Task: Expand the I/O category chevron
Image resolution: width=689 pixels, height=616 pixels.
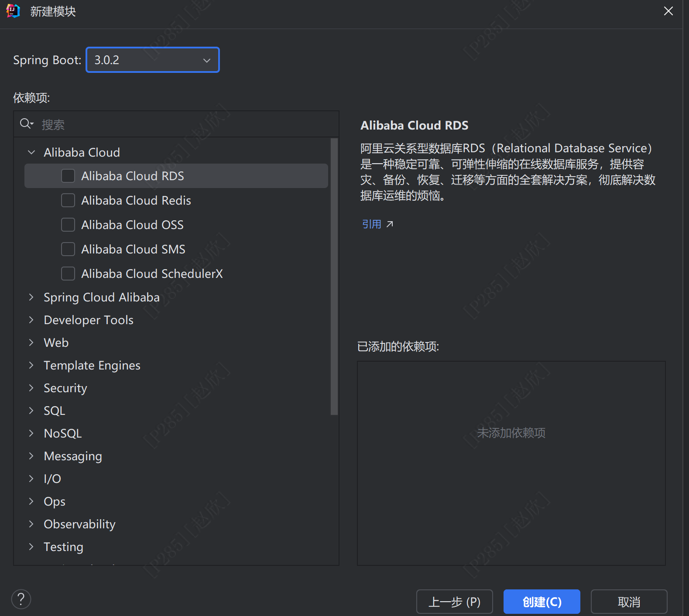Action: [x=31, y=479]
